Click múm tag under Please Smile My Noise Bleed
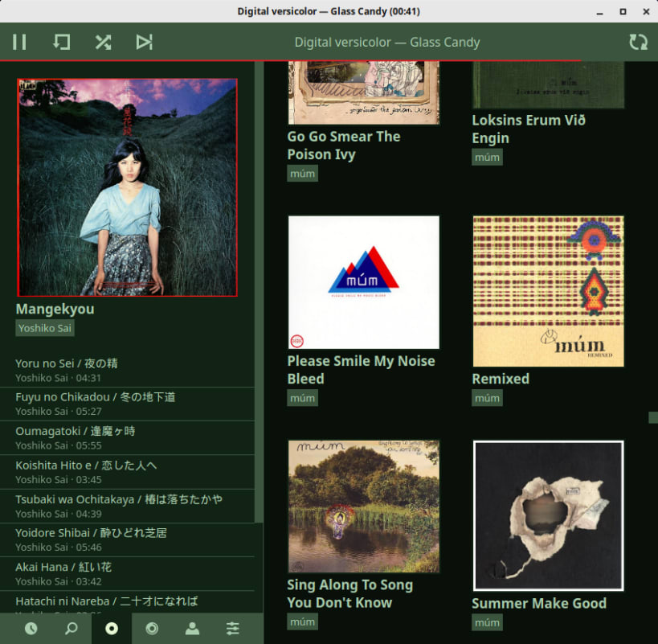The height and width of the screenshot is (644, 658). pyautogui.click(x=303, y=398)
